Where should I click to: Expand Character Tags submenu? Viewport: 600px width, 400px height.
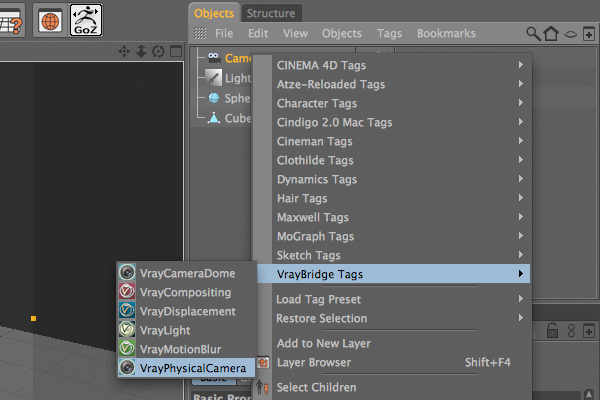tap(401, 103)
